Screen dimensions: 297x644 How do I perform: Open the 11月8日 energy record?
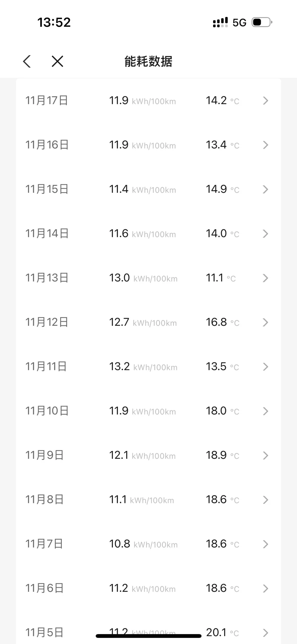(x=148, y=500)
